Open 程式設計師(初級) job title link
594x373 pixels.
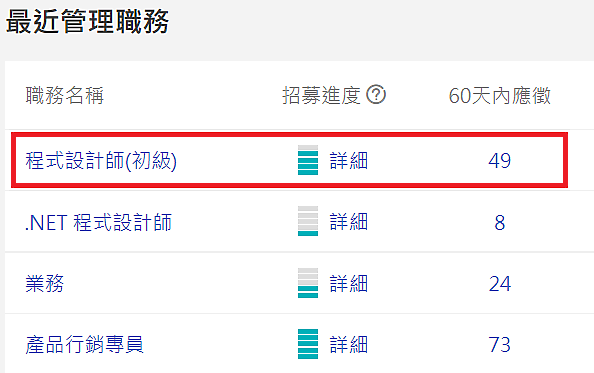click(101, 161)
